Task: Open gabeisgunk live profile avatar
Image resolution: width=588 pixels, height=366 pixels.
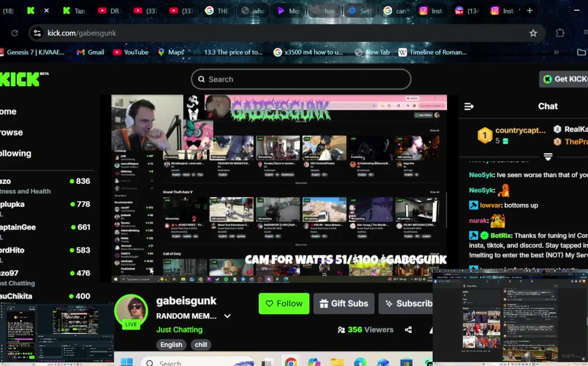Action: [x=131, y=311]
